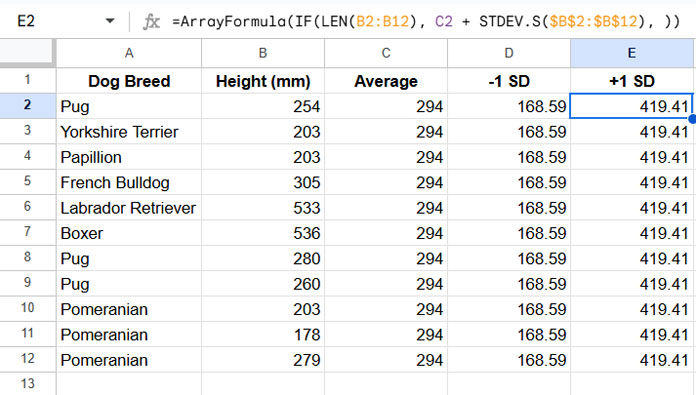Image resolution: width=696 pixels, height=395 pixels.
Task: Click height value 533
Action: (x=263, y=207)
